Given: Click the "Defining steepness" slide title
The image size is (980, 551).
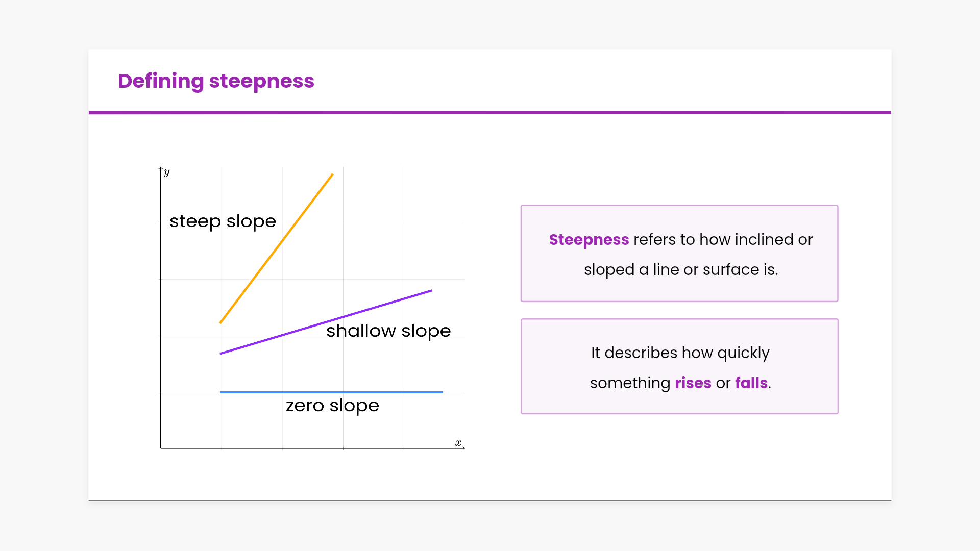Looking at the screenshot, I should pyautogui.click(x=216, y=81).
